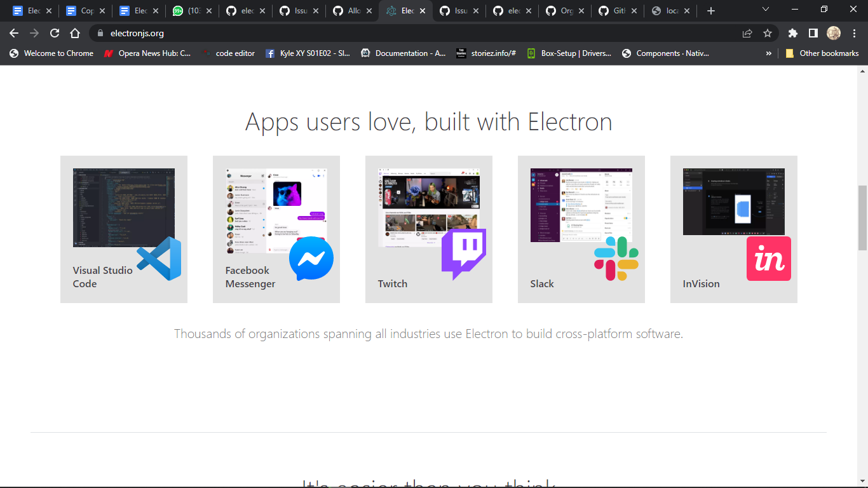Screen dimensions: 868x488
Task: Open the Slack app screenshot
Action: coord(581,205)
